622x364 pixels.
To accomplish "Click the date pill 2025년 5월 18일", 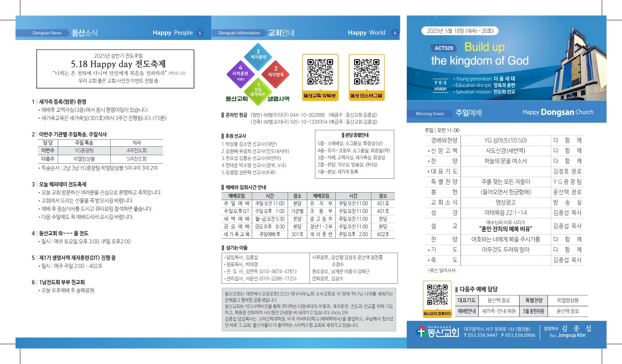I will 460,31.
